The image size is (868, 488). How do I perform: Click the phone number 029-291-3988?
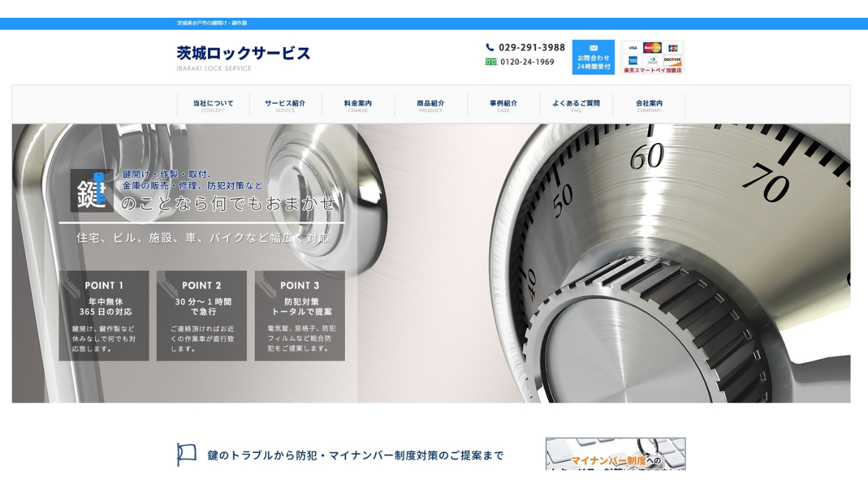point(532,47)
